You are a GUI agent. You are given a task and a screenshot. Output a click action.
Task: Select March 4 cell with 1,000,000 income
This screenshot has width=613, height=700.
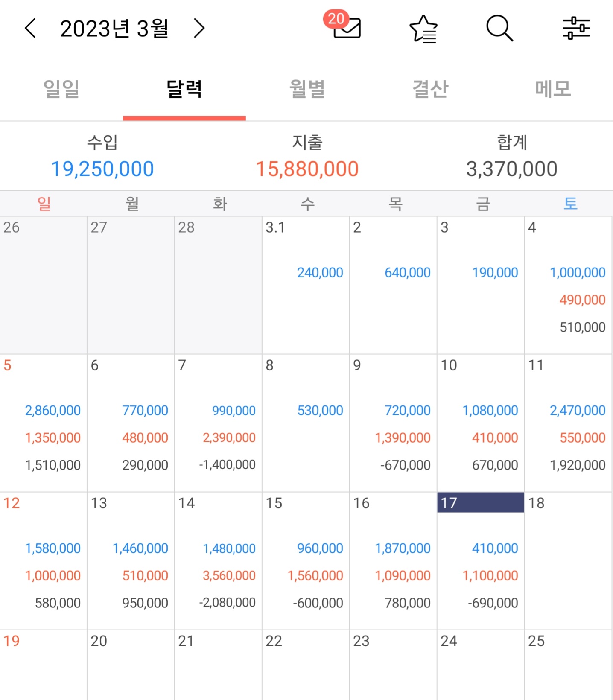tap(568, 285)
